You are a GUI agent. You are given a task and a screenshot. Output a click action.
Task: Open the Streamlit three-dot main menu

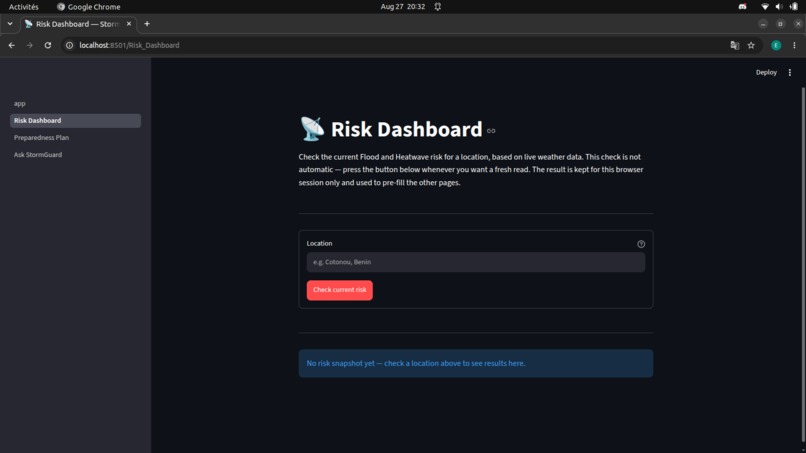click(x=790, y=73)
